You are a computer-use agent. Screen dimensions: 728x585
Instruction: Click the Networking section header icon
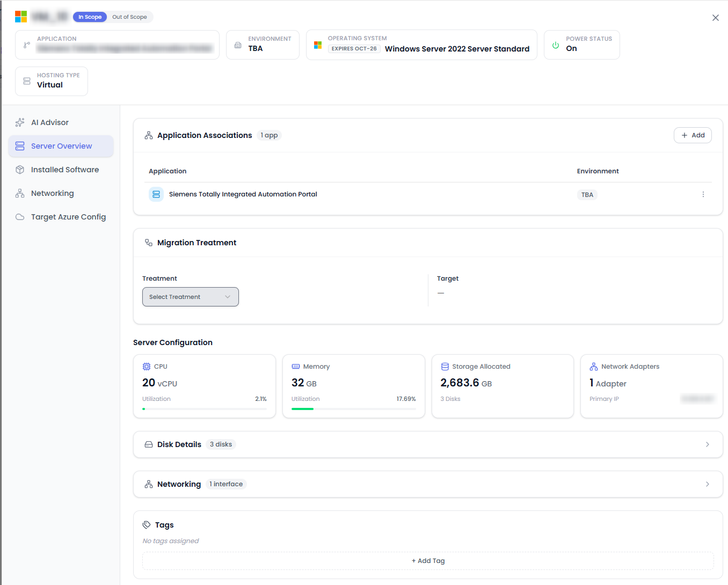pos(149,484)
